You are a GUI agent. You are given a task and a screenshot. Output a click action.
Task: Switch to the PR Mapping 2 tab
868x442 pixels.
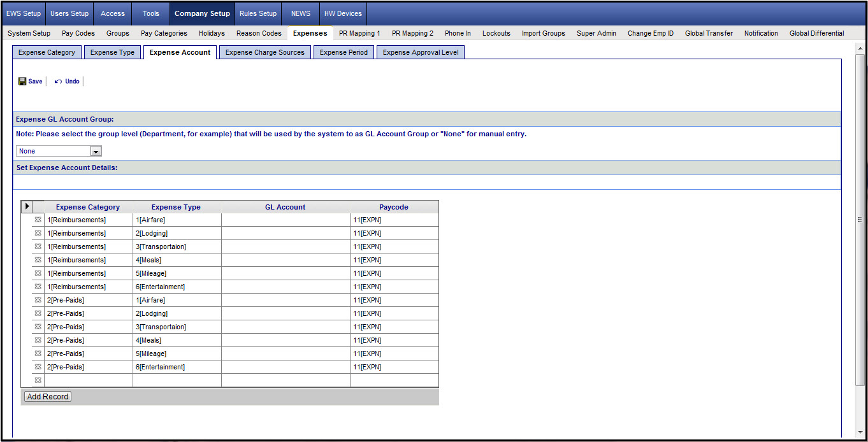coord(412,33)
